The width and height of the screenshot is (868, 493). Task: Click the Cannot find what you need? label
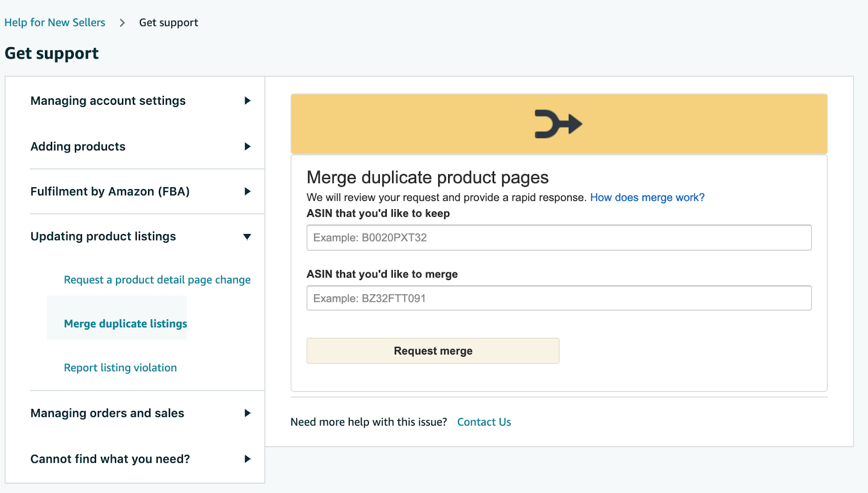[110, 459]
